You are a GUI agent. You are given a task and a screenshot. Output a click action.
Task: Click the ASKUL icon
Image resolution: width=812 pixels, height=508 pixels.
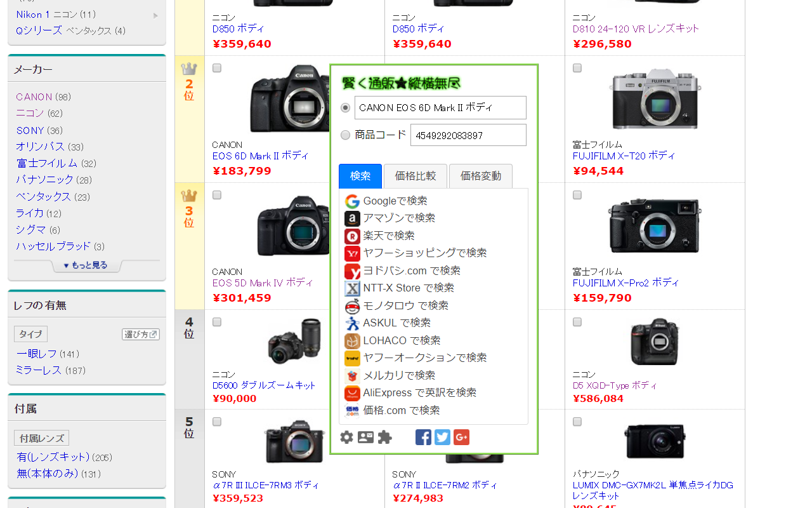click(x=352, y=323)
